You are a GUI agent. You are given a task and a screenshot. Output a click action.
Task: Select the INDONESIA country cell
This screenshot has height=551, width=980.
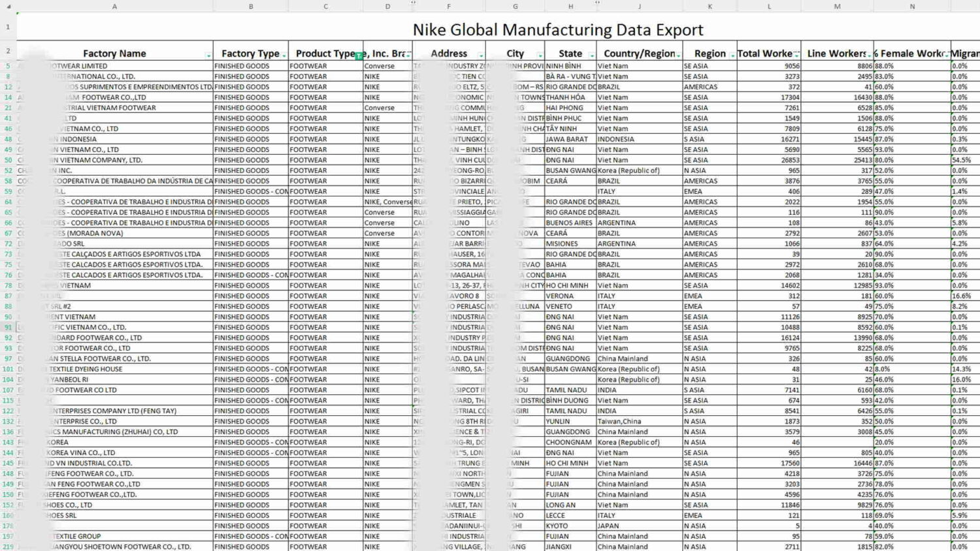point(640,139)
